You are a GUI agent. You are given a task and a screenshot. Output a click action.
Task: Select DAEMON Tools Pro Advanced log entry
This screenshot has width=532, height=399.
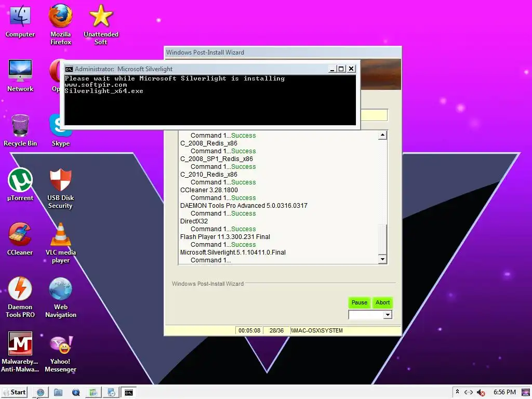coord(244,206)
